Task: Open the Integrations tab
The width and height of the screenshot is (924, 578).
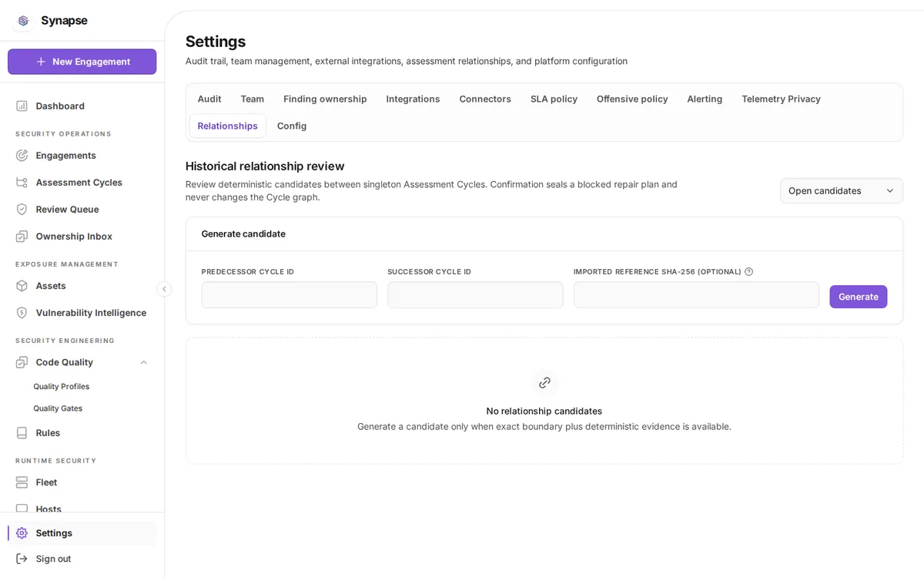Action: (413, 99)
